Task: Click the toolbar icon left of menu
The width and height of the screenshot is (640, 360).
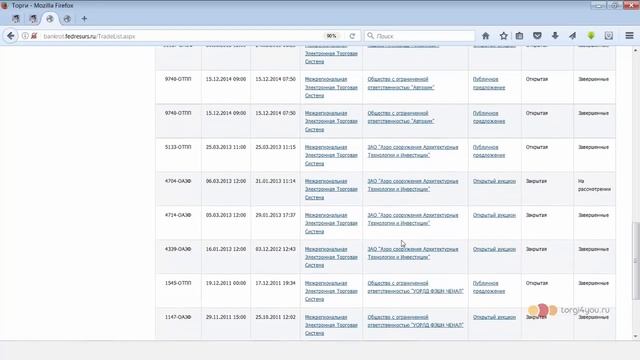Action: tap(609, 36)
